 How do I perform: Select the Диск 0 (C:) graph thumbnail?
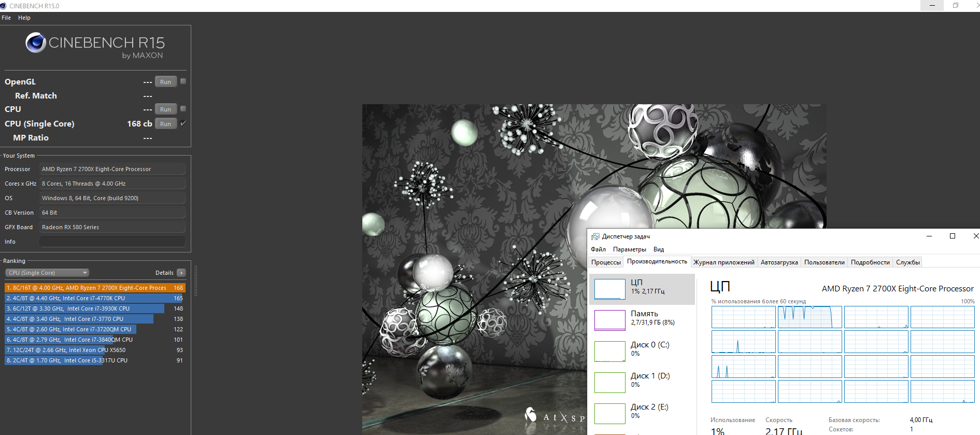pos(610,352)
